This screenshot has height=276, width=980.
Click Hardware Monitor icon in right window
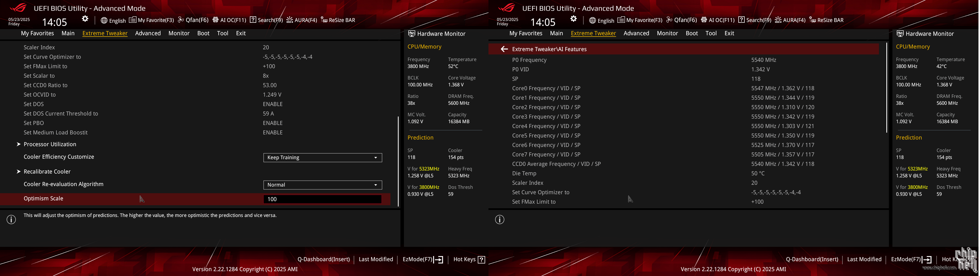click(x=900, y=33)
